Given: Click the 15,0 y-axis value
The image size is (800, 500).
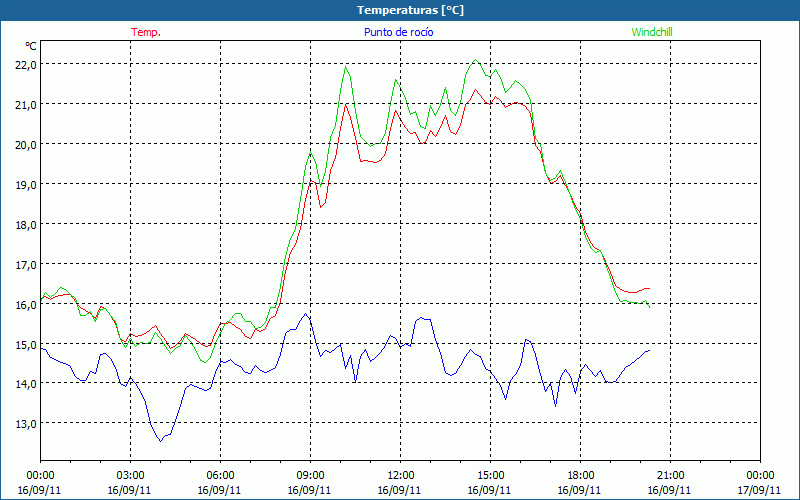Looking at the screenshot, I should (x=26, y=344).
